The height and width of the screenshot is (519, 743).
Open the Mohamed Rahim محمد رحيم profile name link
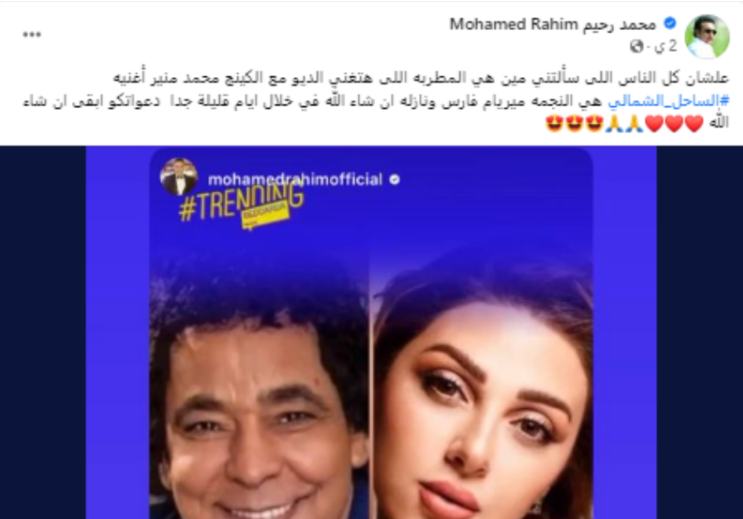click(553, 24)
